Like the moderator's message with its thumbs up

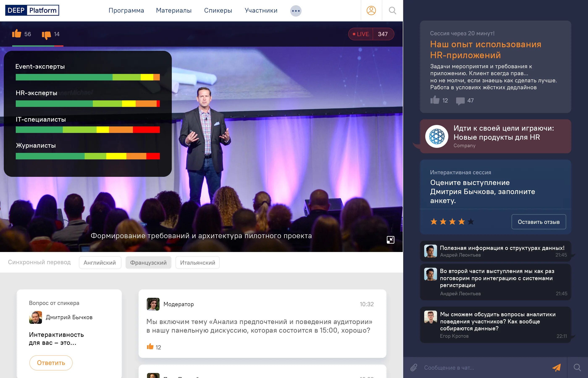click(x=150, y=346)
